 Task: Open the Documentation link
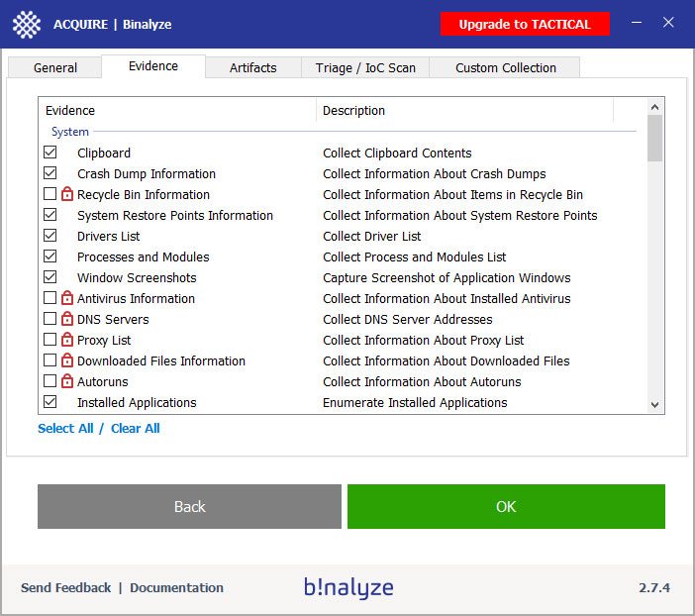pyautogui.click(x=176, y=587)
